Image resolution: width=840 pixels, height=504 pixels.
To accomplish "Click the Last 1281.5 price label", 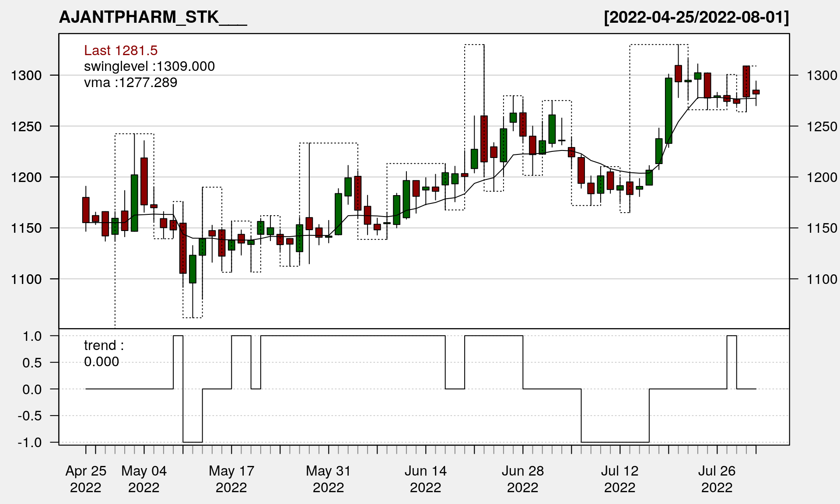I will 121,50.
